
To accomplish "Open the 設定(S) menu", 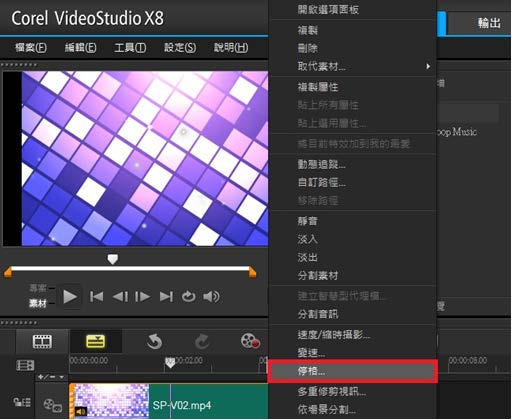I will coord(180,48).
